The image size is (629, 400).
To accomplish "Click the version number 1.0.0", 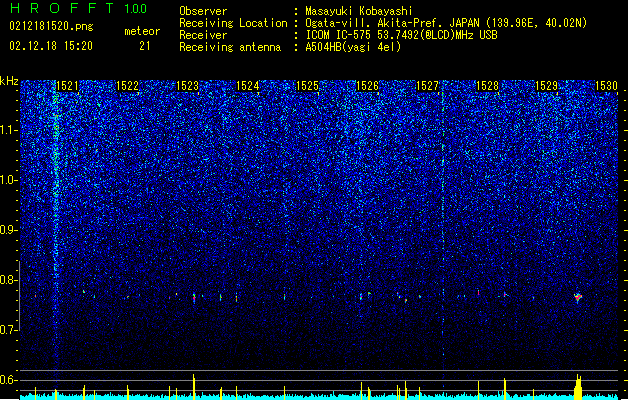I will (136, 9).
